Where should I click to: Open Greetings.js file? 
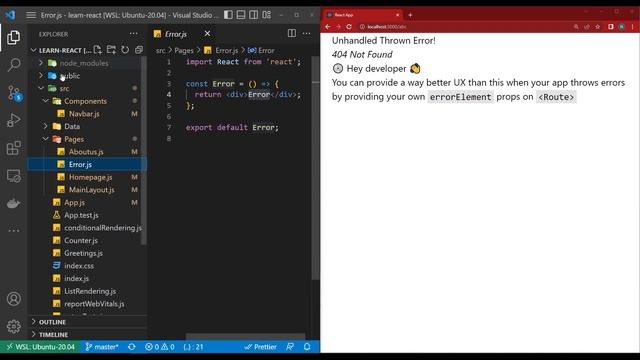(x=84, y=253)
